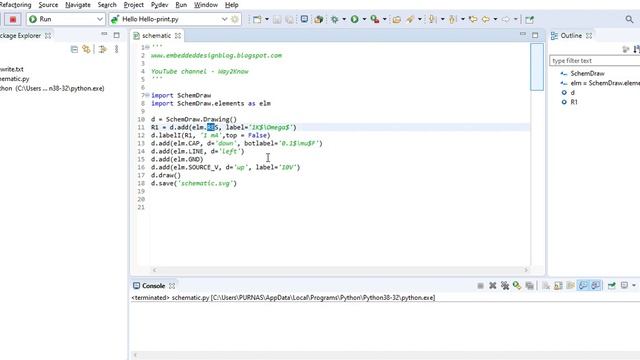
Task: Expand the Debug dropdown arrow
Action: (x=344, y=19)
